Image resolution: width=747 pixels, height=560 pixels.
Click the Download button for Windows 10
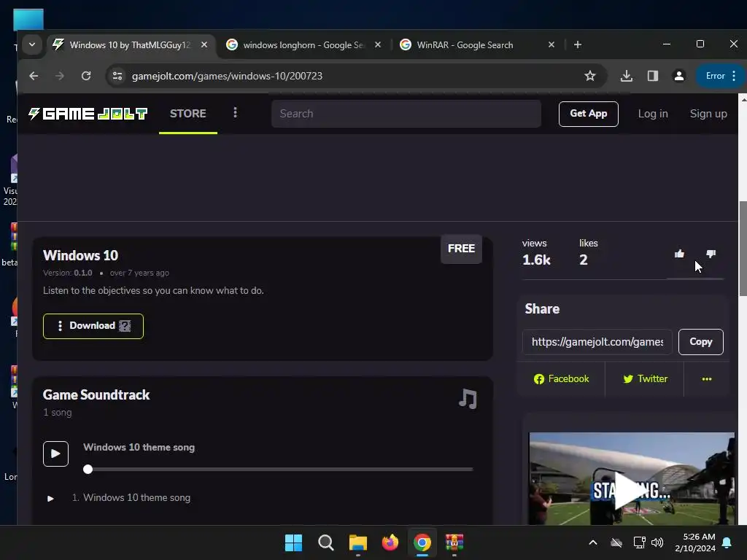tap(93, 326)
